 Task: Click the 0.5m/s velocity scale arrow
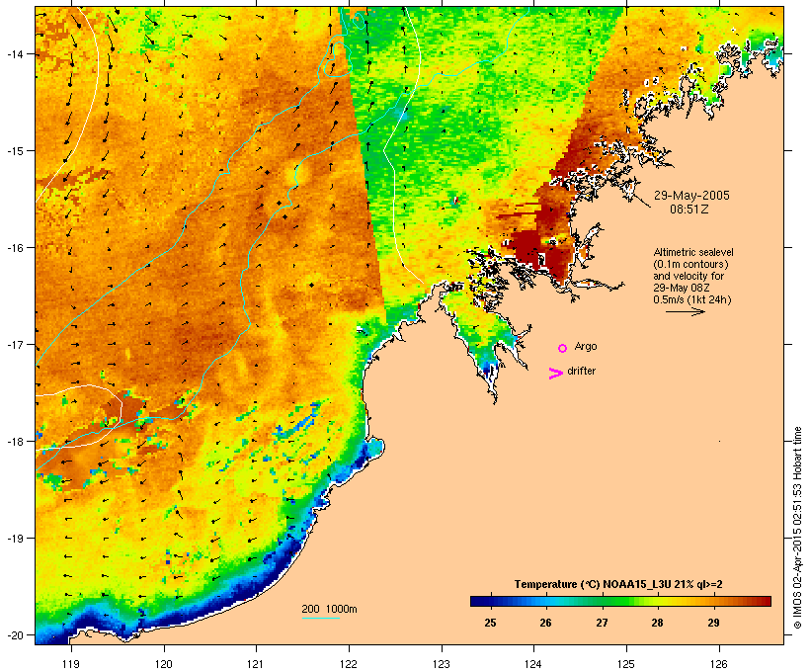click(x=685, y=311)
